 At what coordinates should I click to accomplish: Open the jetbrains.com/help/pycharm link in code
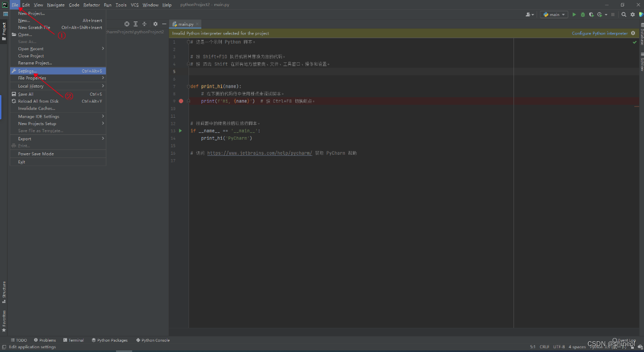(259, 153)
